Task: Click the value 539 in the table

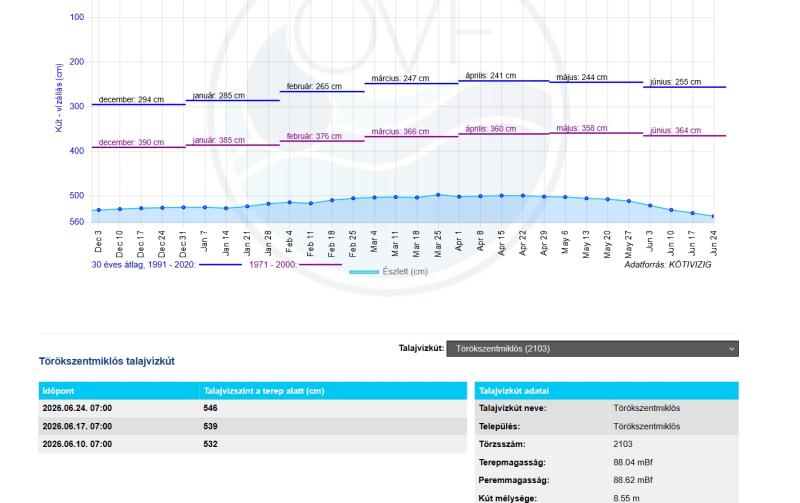Action: tap(210, 426)
